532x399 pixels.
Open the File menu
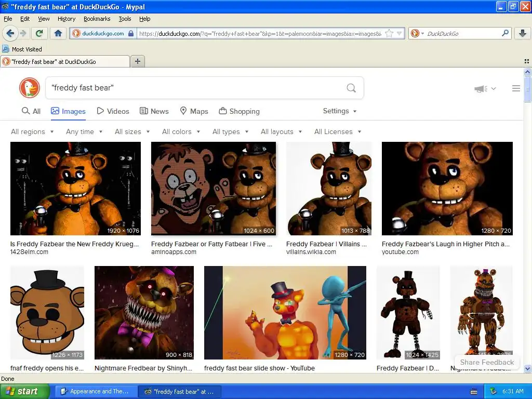tap(8, 19)
